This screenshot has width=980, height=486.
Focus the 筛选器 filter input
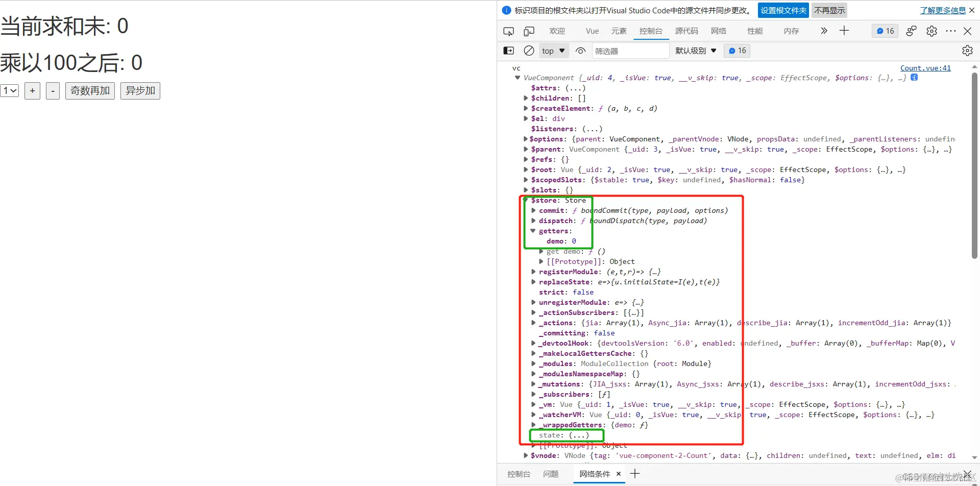coord(630,51)
